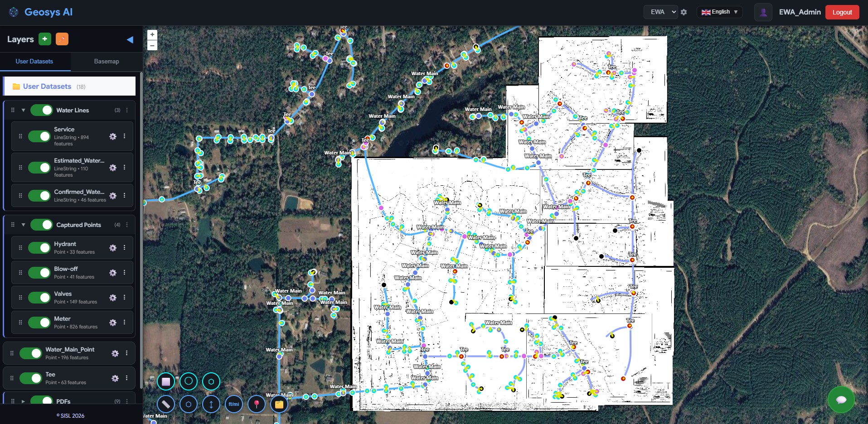Toggle Blow-off layer visibility
The height and width of the screenshot is (424, 868).
pos(39,273)
